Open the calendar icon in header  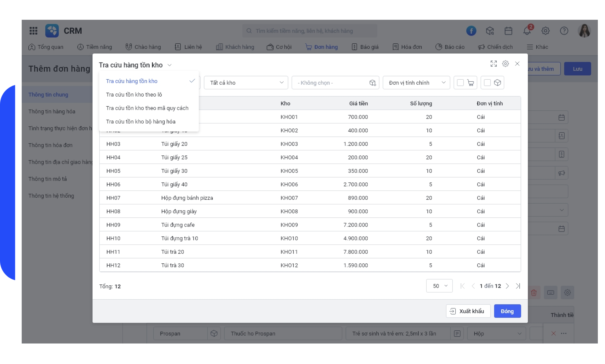tap(508, 31)
